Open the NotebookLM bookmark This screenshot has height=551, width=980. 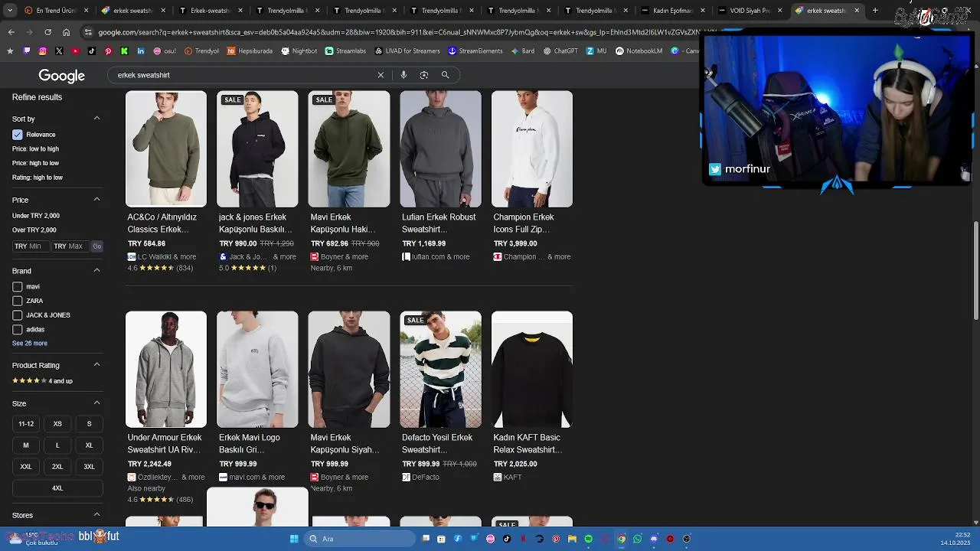pos(639,51)
